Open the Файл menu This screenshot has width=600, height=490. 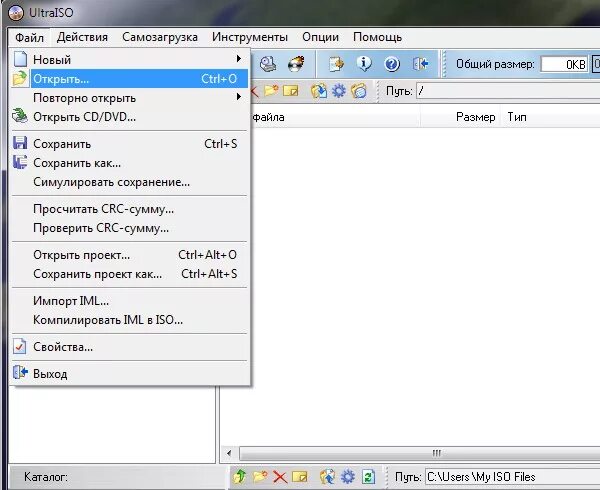pyautogui.click(x=29, y=37)
